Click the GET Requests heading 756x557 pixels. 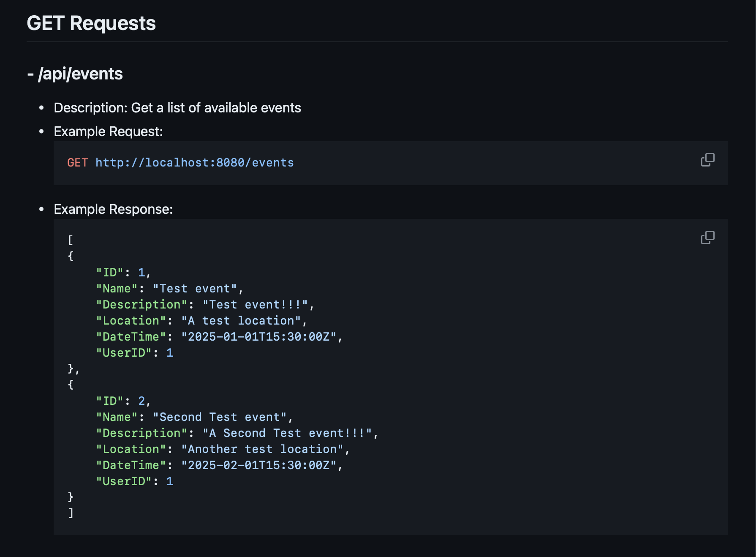(x=91, y=23)
